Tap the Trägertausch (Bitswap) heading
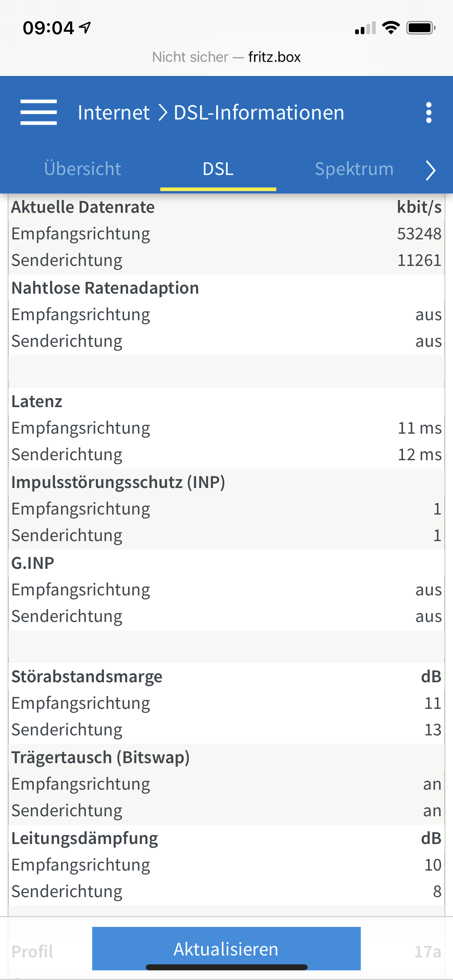The height and width of the screenshot is (980, 453). point(100,758)
